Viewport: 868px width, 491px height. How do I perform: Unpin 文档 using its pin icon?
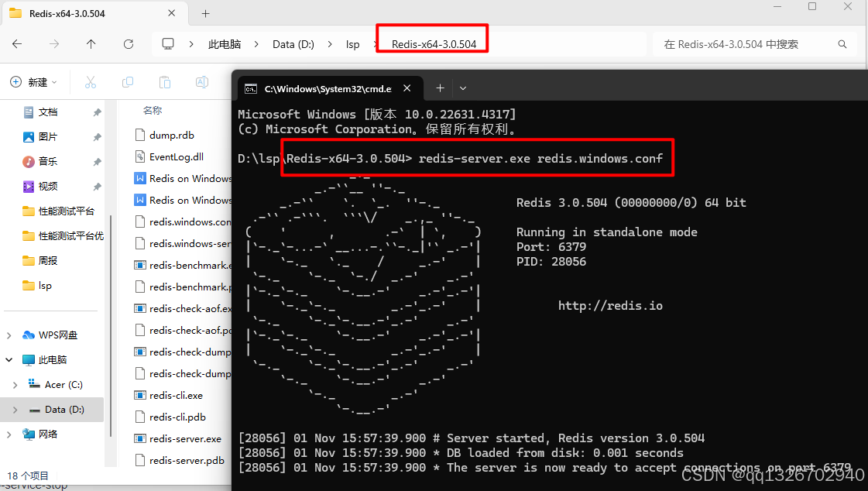[97, 112]
